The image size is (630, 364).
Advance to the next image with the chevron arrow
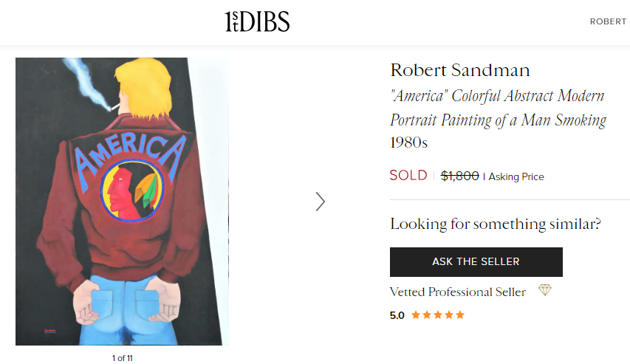[x=320, y=202]
